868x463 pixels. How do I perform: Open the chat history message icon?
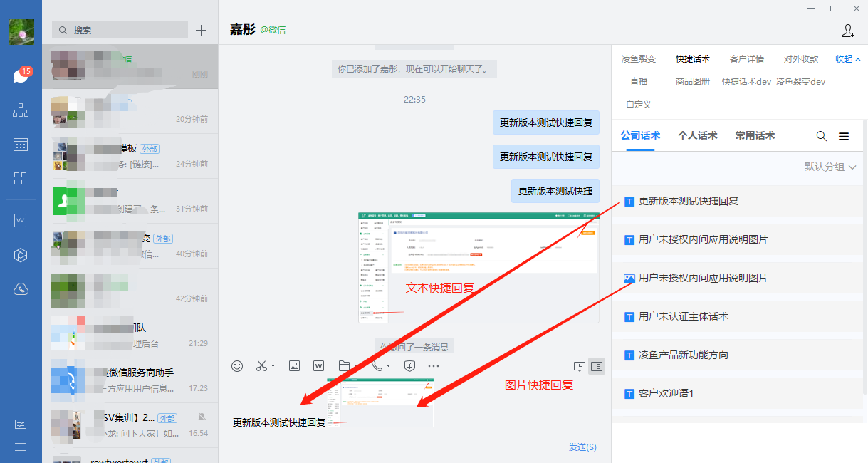coord(580,366)
